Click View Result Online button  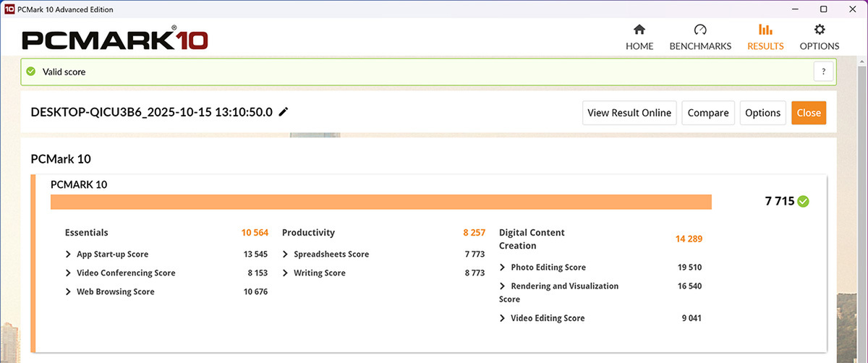click(629, 113)
